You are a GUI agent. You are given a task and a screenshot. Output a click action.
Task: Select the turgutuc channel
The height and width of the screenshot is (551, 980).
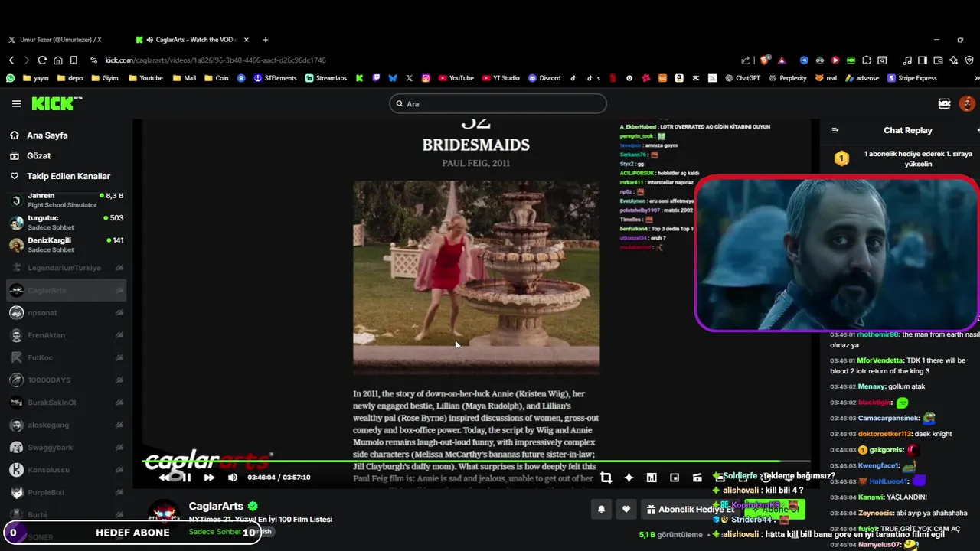pos(66,222)
